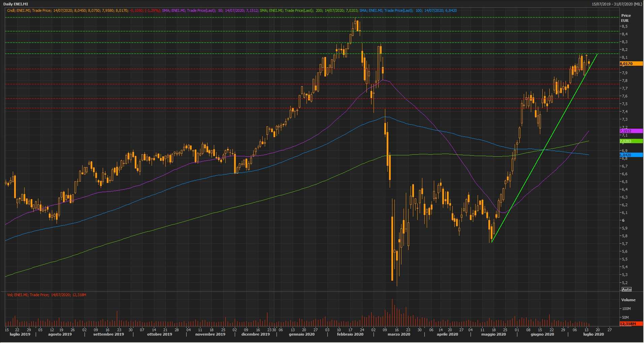Viewport: 644px width, 343px height.
Task: Click the Auto scale button
Action: coord(626,289)
